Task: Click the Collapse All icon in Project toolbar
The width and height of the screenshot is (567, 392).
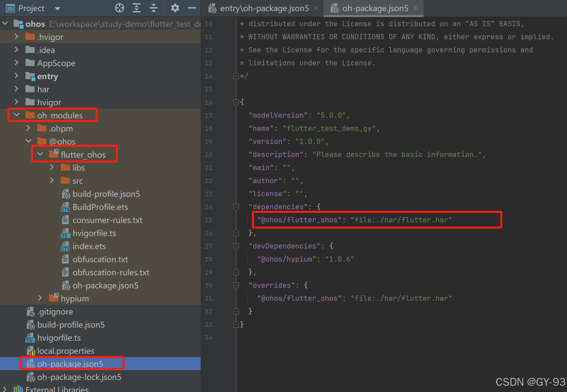Action: pyautogui.click(x=154, y=8)
